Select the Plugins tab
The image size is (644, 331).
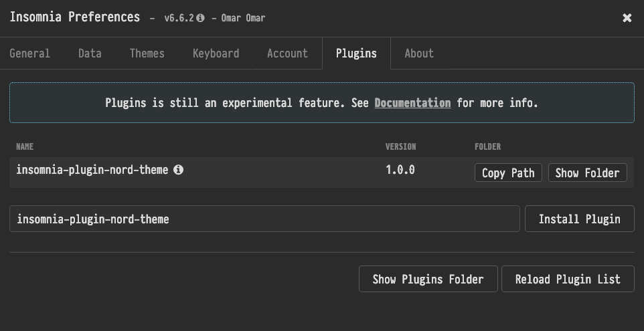coord(356,53)
